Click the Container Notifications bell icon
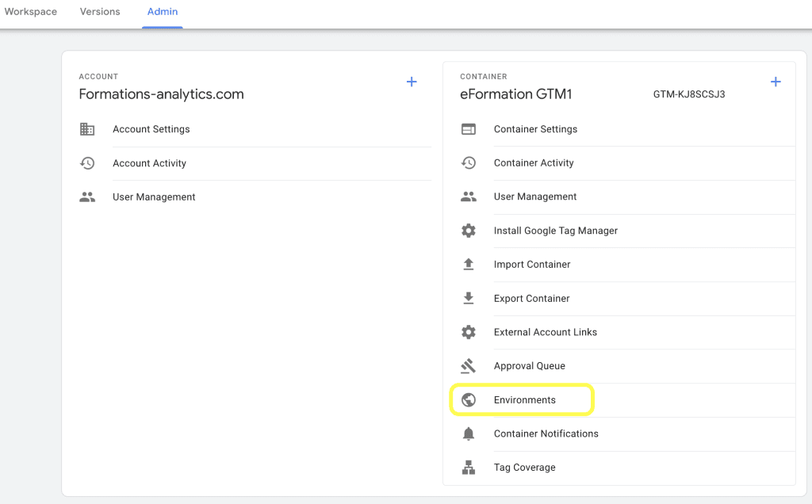The height and width of the screenshot is (504, 812). coord(469,433)
